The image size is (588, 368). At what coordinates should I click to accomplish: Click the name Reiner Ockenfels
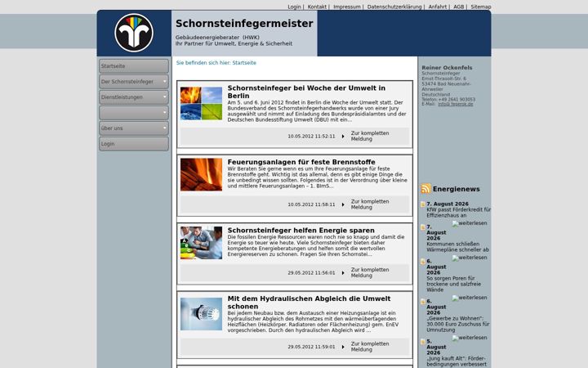(447, 68)
